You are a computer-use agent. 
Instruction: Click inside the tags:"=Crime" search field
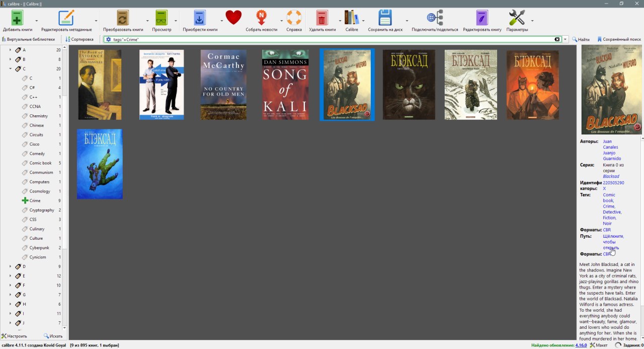pos(332,39)
